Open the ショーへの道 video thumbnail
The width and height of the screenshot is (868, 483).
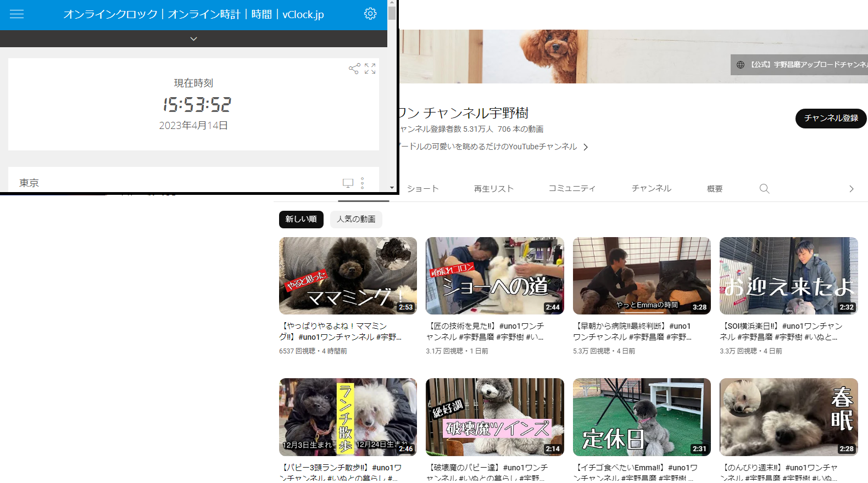[495, 276]
